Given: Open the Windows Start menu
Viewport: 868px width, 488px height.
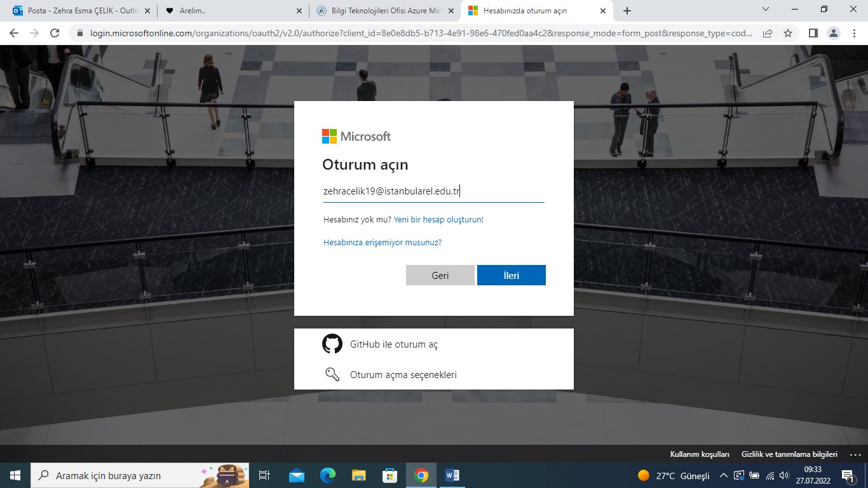Looking at the screenshot, I should tap(15, 475).
